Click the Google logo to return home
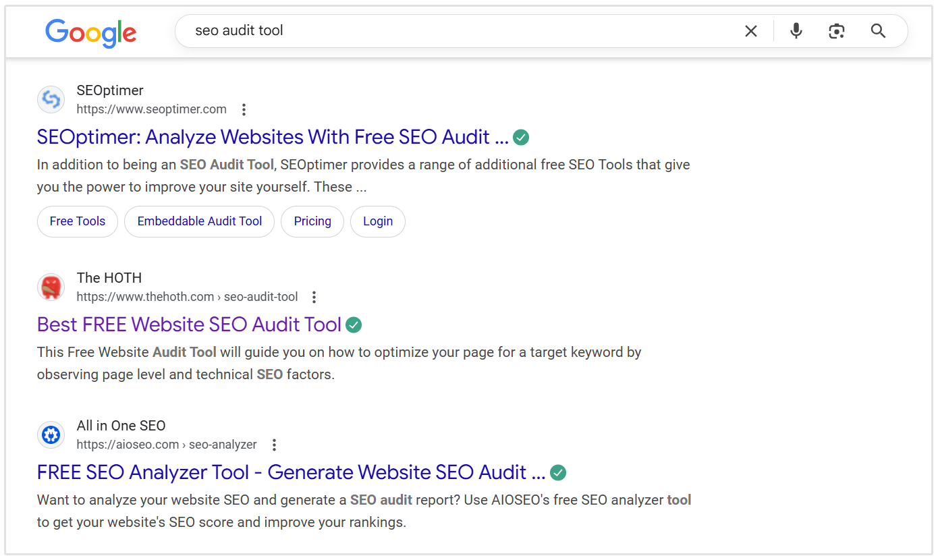Image resolution: width=938 pixels, height=560 pixels. (x=90, y=31)
